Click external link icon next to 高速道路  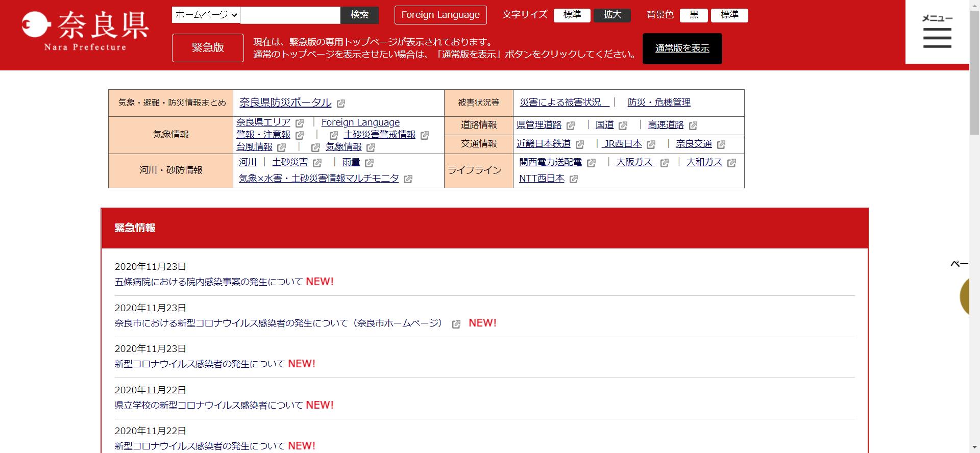click(693, 125)
